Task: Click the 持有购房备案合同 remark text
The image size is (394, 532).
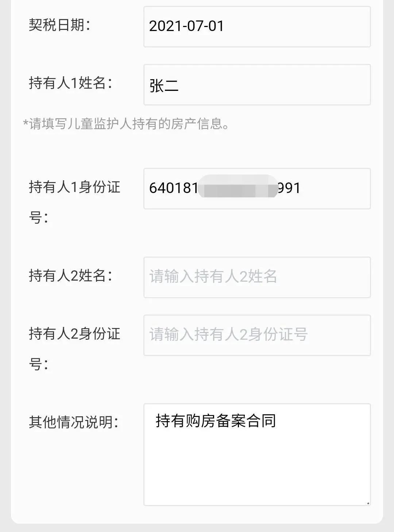Action: click(216, 421)
